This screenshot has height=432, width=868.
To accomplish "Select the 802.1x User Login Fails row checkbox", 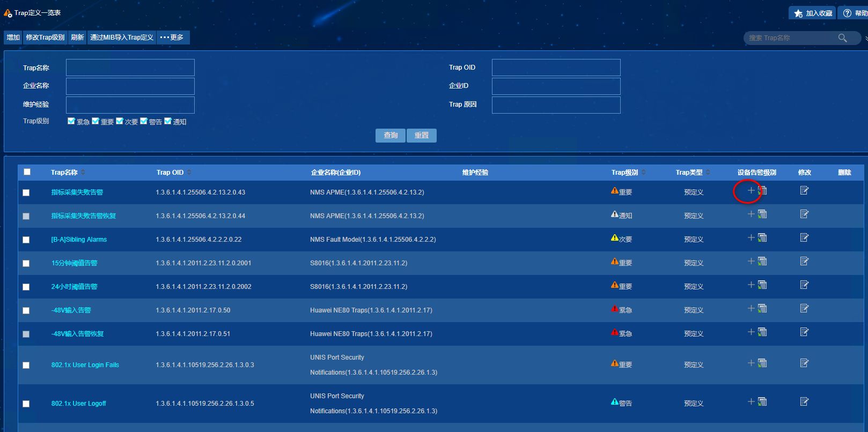I will click(26, 366).
